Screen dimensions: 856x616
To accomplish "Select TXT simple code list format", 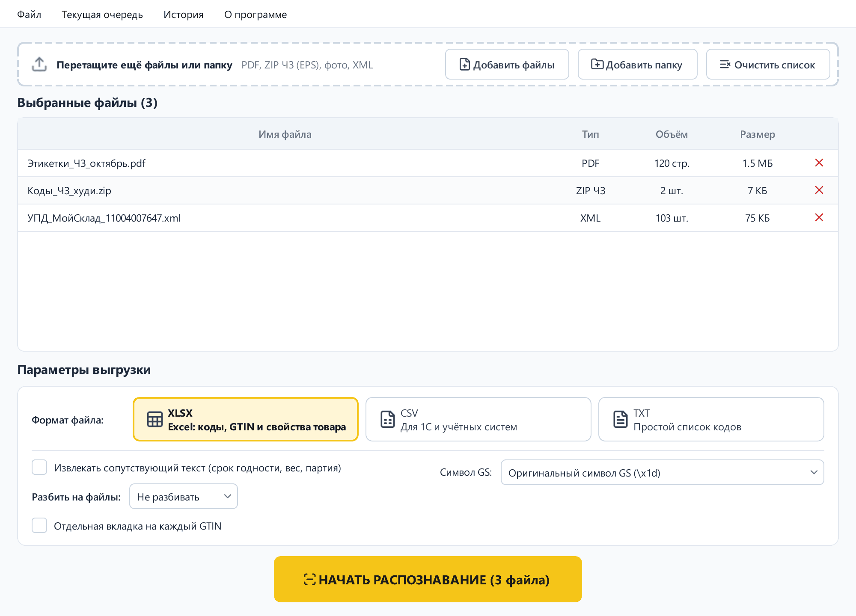I will (x=711, y=419).
